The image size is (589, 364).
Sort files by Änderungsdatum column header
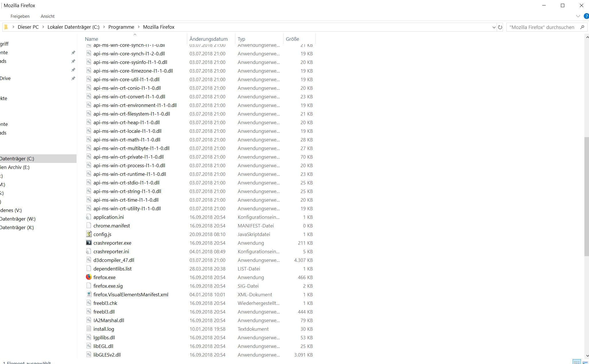click(x=208, y=39)
